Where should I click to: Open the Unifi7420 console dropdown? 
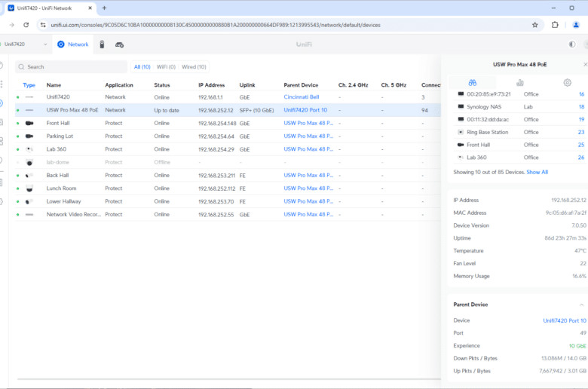pyautogui.click(x=25, y=44)
